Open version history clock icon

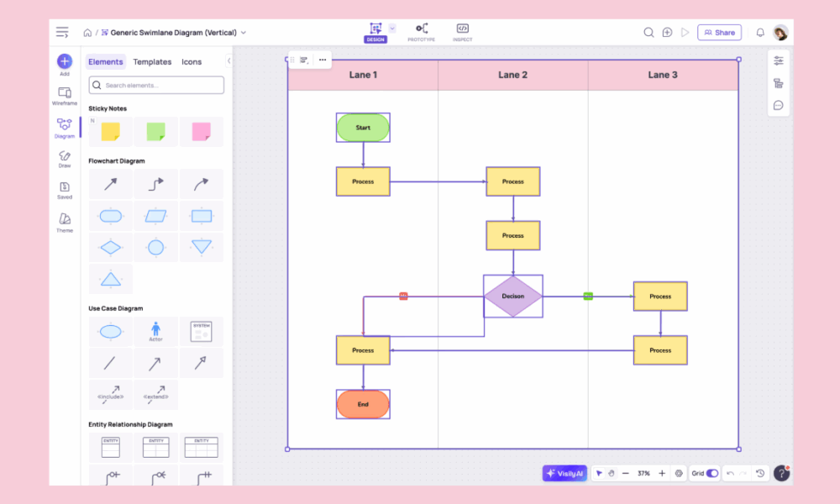[x=760, y=474]
